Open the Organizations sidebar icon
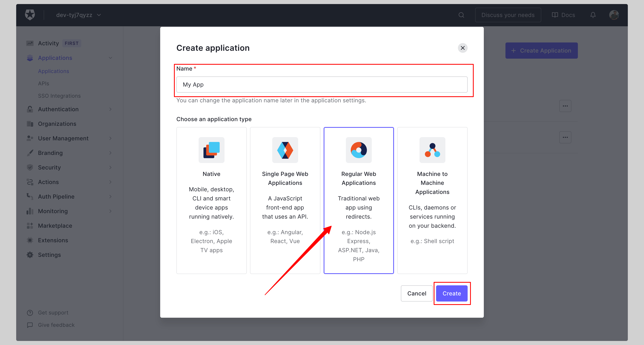 (x=30, y=124)
